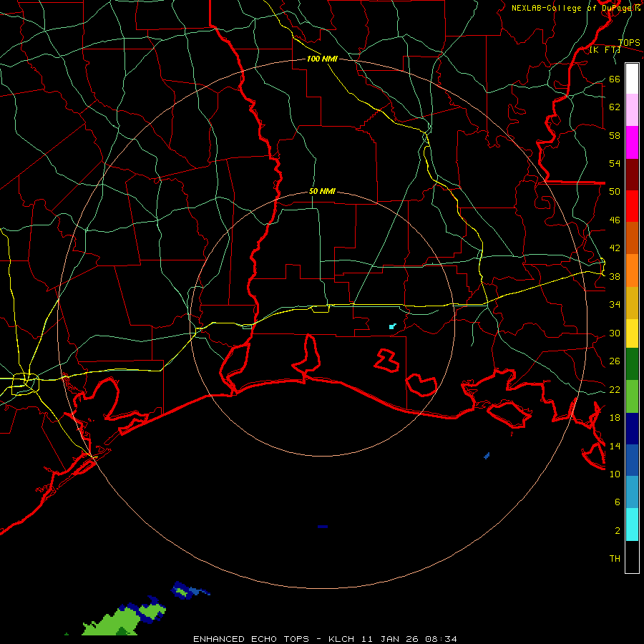Screen dimensions: 644x644
Task: Click the legend value 66
Action: point(615,79)
